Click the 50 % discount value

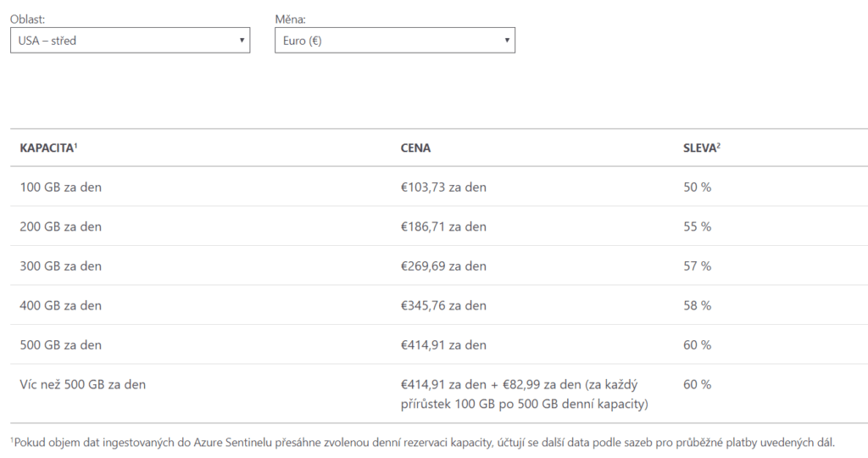pyautogui.click(x=697, y=187)
